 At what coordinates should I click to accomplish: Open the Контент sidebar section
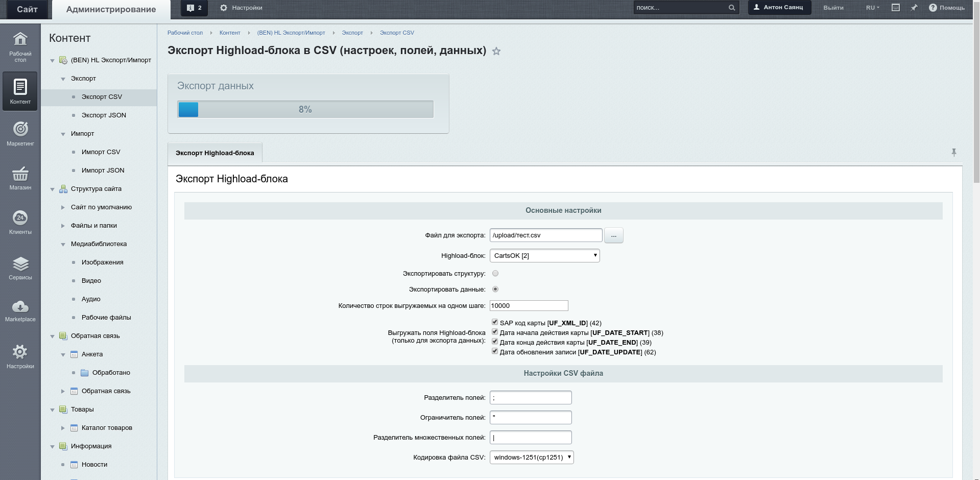coord(20,91)
